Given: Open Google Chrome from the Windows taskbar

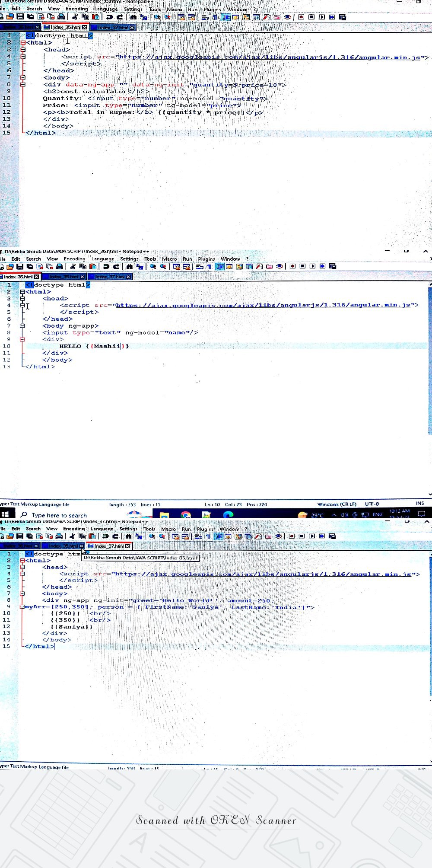Looking at the screenshot, I should pos(186,514).
